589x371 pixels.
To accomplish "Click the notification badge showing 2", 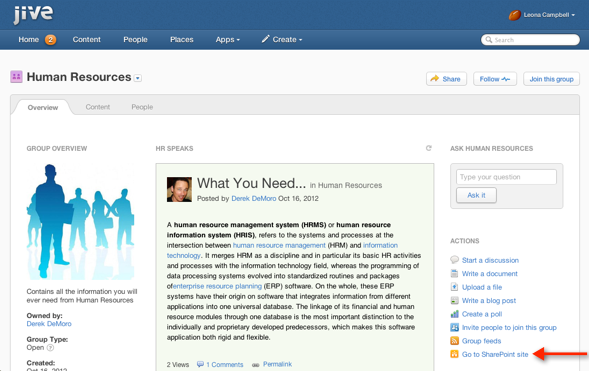I will pos(50,39).
